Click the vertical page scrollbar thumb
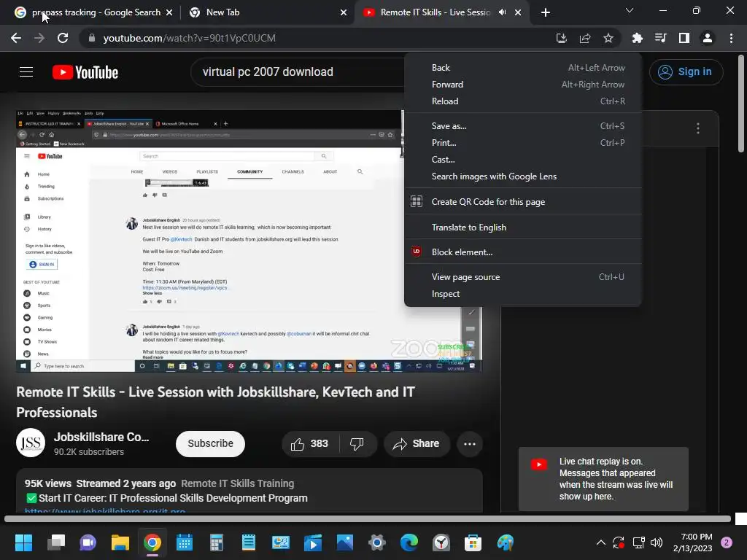The image size is (747, 560). click(741, 104)
